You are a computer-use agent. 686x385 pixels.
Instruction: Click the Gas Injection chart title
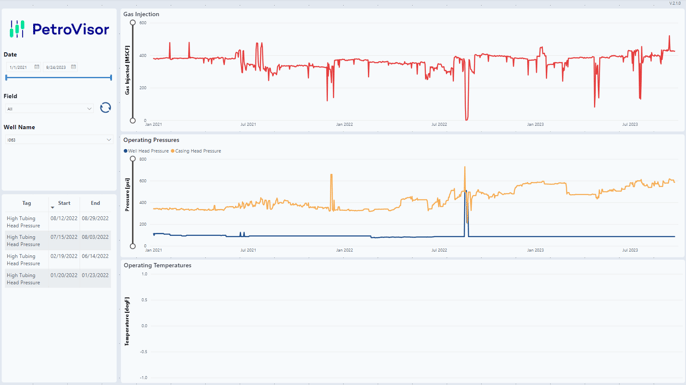point(141,14)
